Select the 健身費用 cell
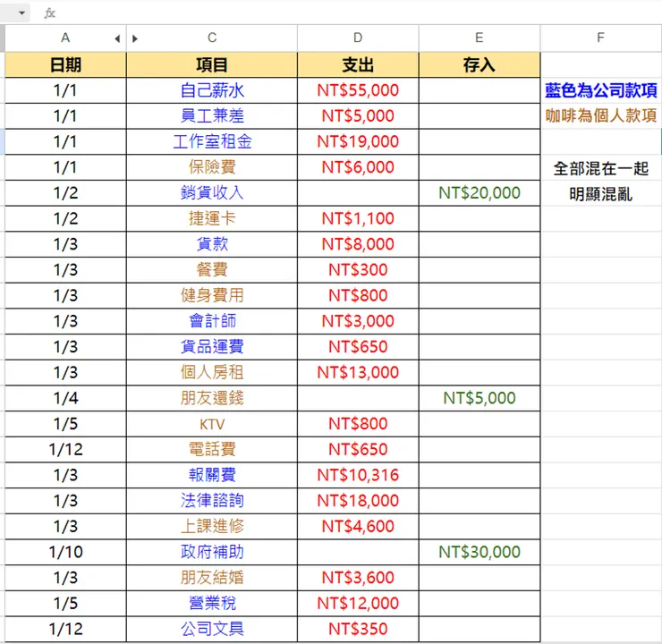 212,295
